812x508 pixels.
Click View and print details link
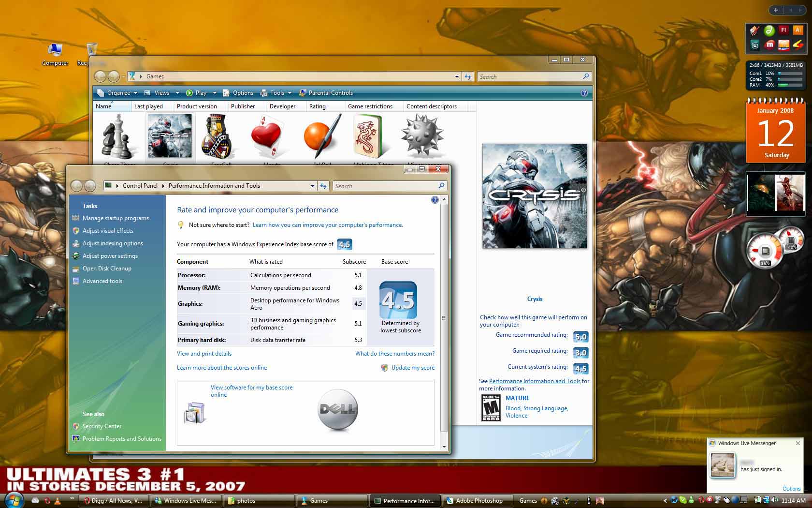(x=204, y=354)
